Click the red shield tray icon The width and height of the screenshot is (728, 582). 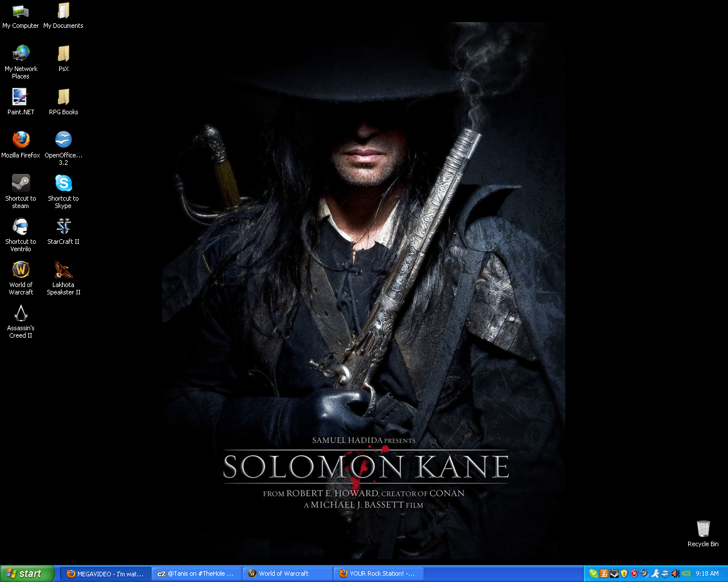[x=634, y=573]
